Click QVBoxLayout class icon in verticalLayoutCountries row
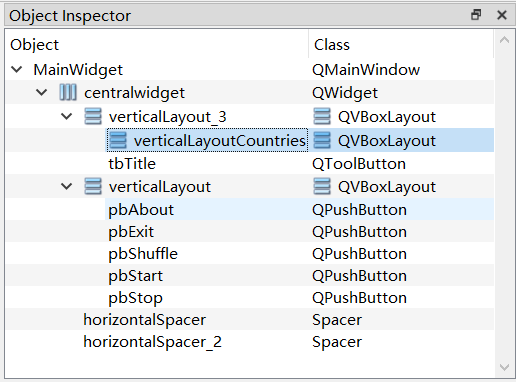 click(322, 140)
